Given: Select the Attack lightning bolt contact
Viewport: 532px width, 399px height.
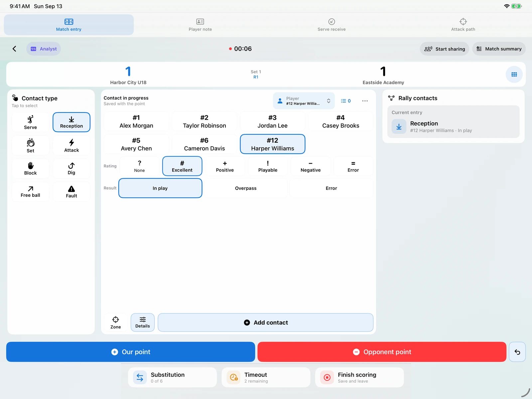Looking at the screenshot, I should (71, 145).
